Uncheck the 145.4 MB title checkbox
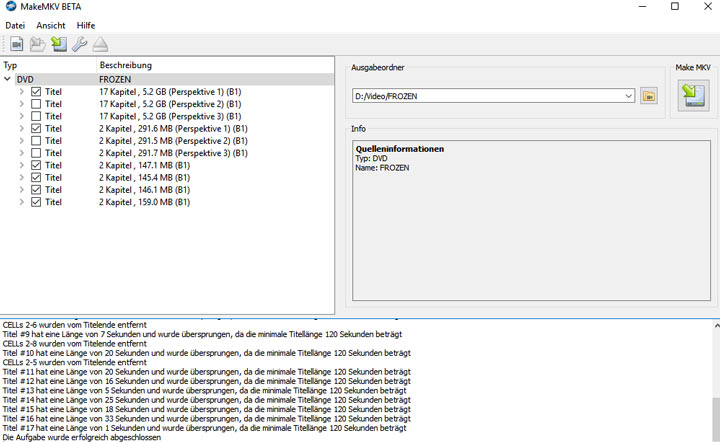The height and width of the screenshot is (442, 720). click(36, 178)
